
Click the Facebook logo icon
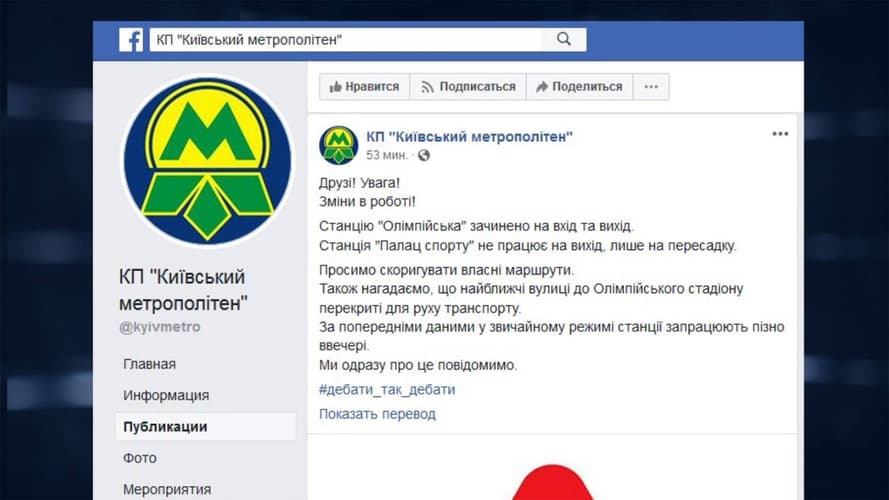(131, 40)
